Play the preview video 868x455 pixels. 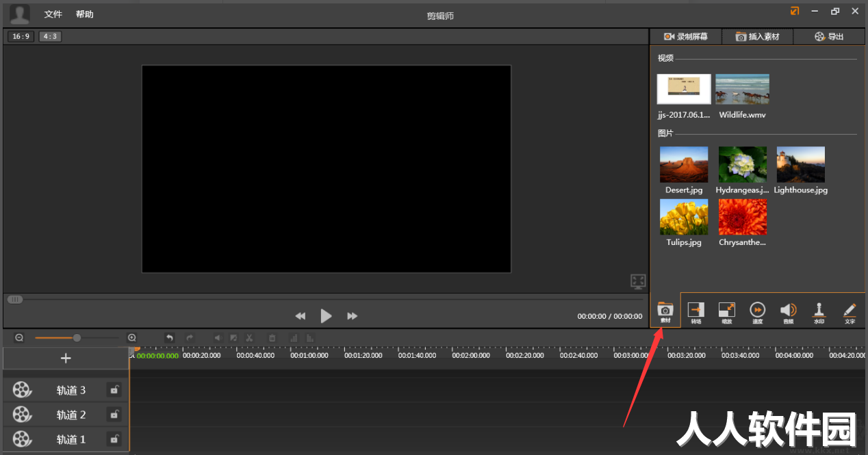(x=326, y=315)
